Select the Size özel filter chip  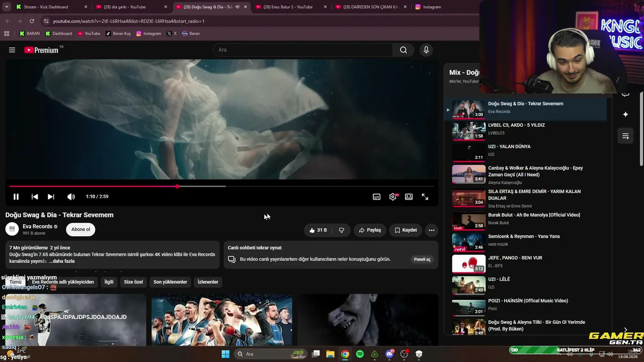tap(133, 282)
